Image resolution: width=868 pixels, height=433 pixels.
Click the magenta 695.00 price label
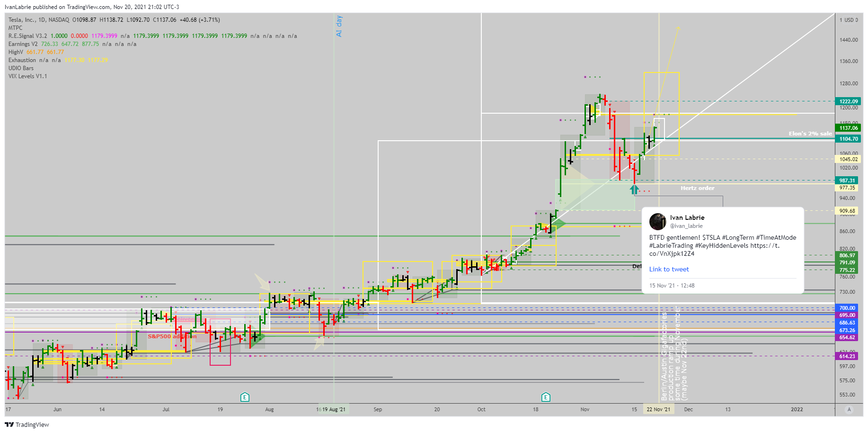click(848, 315)
